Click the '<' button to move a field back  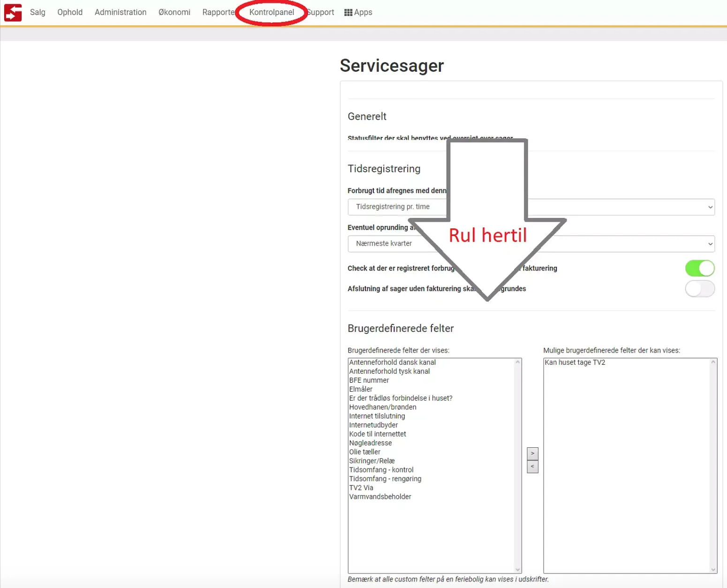pyautogui.click(x=532, y=466)
